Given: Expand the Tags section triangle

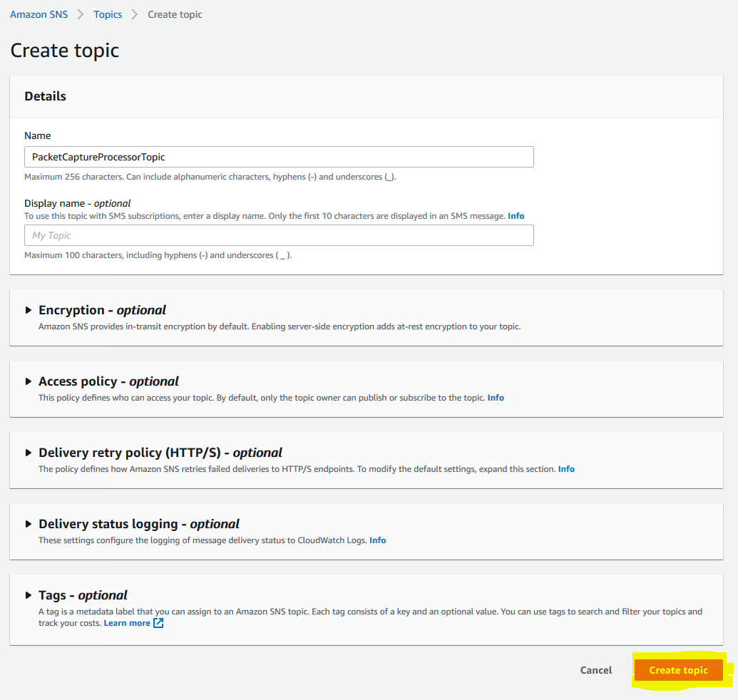Looking at the screenshot, I should (x=29, y=595).
